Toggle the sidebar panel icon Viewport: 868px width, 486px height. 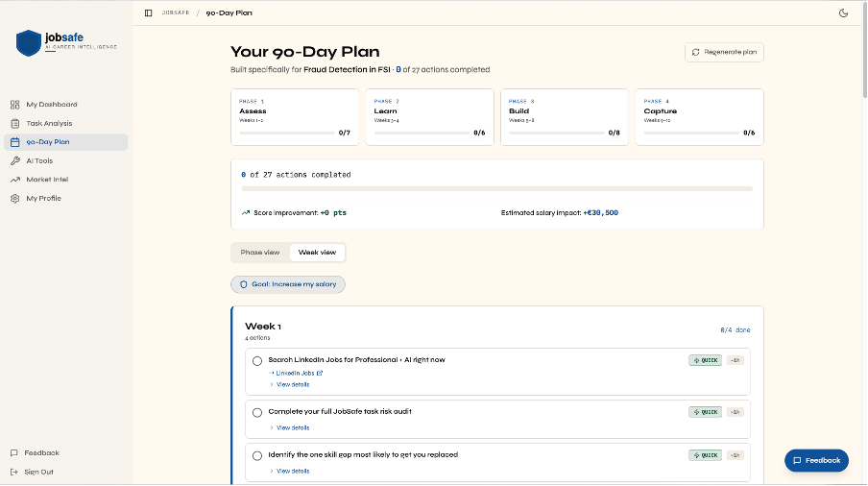click(x=148, y=12)
